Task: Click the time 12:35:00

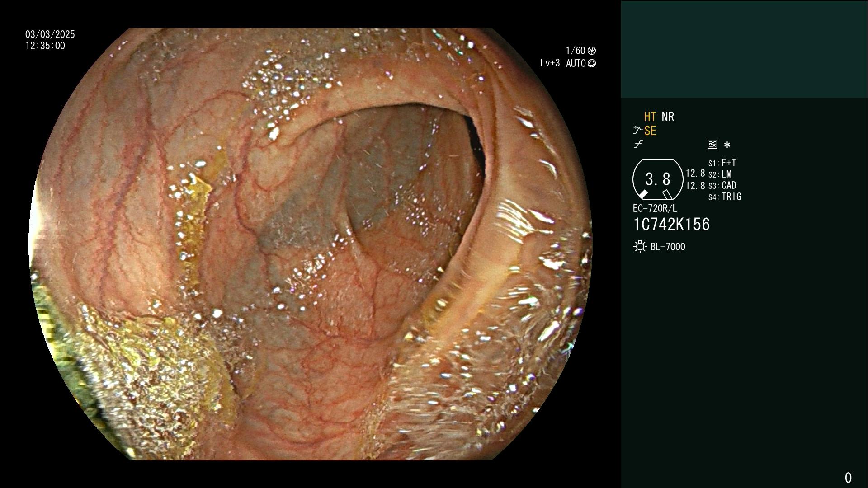Action: click(x=45, y=46)
